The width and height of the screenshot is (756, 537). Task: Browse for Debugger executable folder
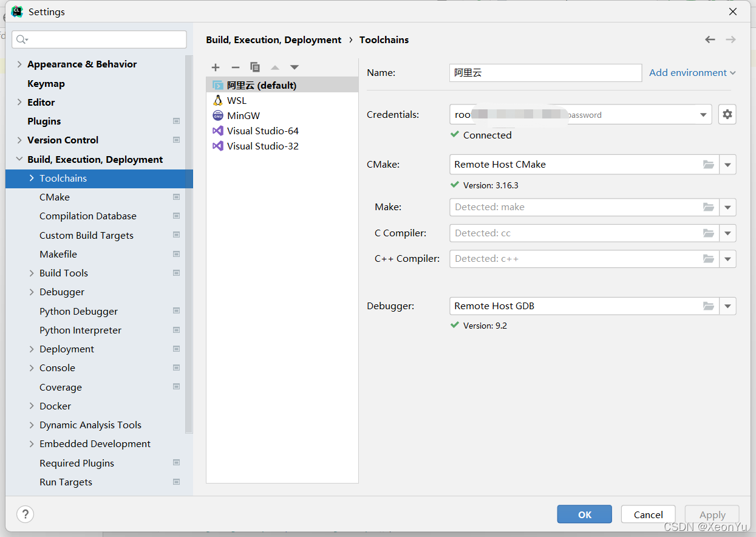click(709, 306)
